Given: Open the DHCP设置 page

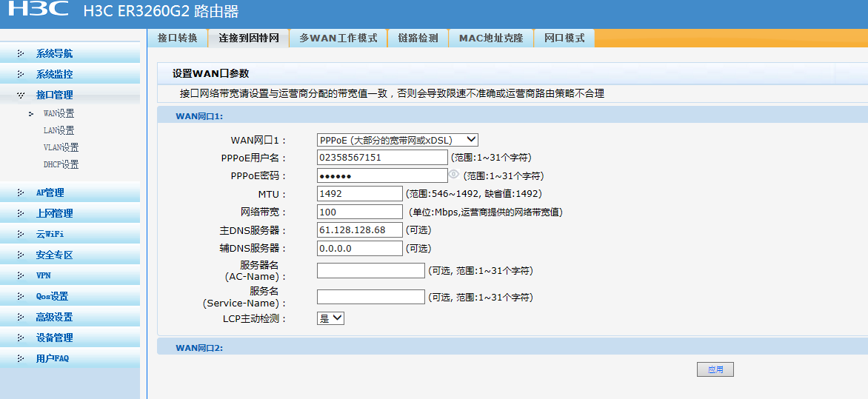Looking at the screenshot, I should (x=61, y=165).
